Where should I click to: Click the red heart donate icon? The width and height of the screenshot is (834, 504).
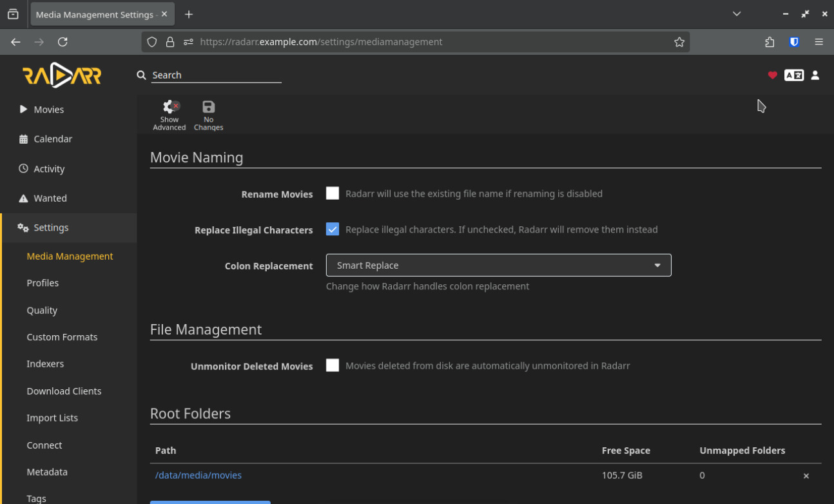pos(772,75)
